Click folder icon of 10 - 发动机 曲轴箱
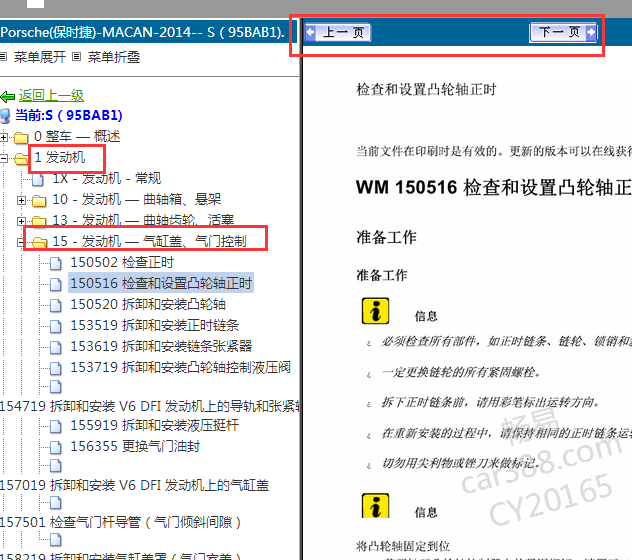Image resolution: width=632 pixels, height=560 pixels. coord(39,200)
